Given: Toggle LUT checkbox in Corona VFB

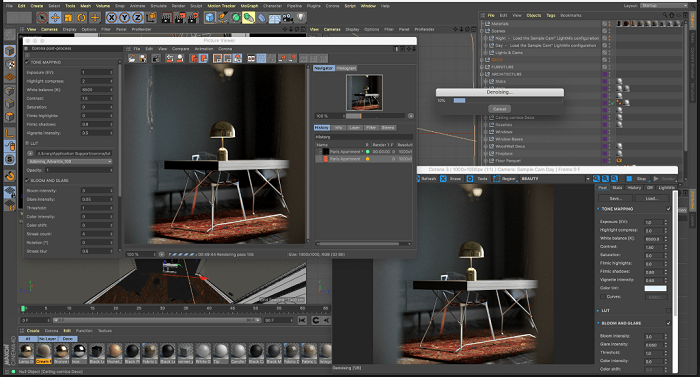Looking at the screenshot, I should [x=668, y=310].
